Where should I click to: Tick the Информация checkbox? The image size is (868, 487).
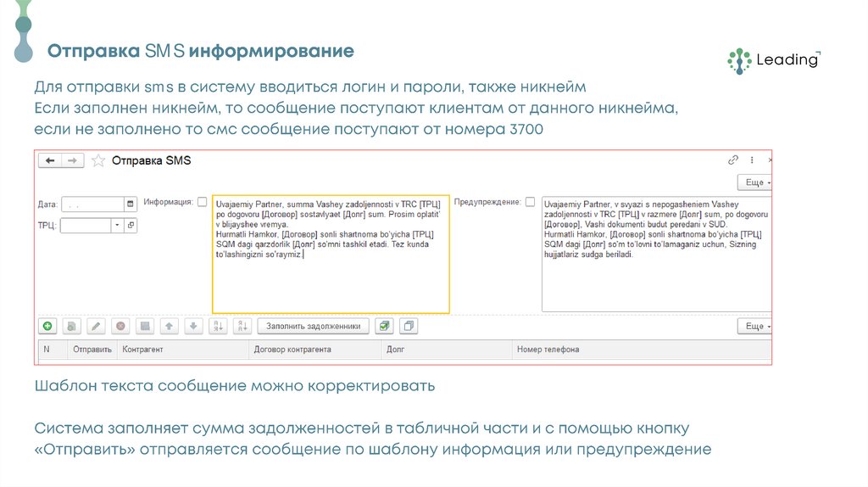point(203,202)
